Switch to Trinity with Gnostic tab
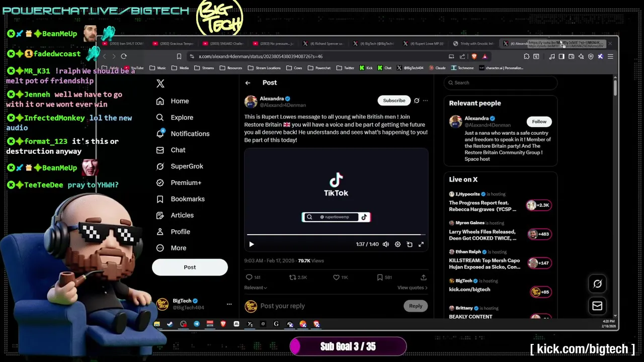644x362 pixels. 473,44
